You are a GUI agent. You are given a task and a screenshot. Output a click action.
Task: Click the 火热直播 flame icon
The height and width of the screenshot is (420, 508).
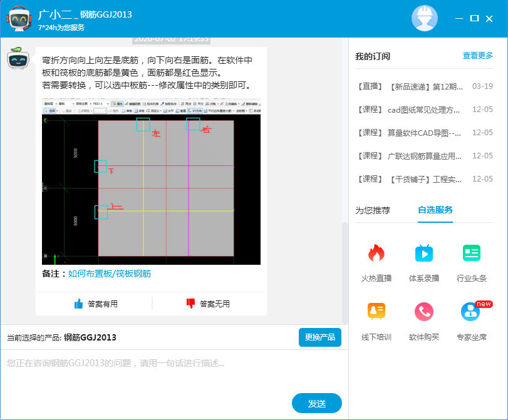376,253
